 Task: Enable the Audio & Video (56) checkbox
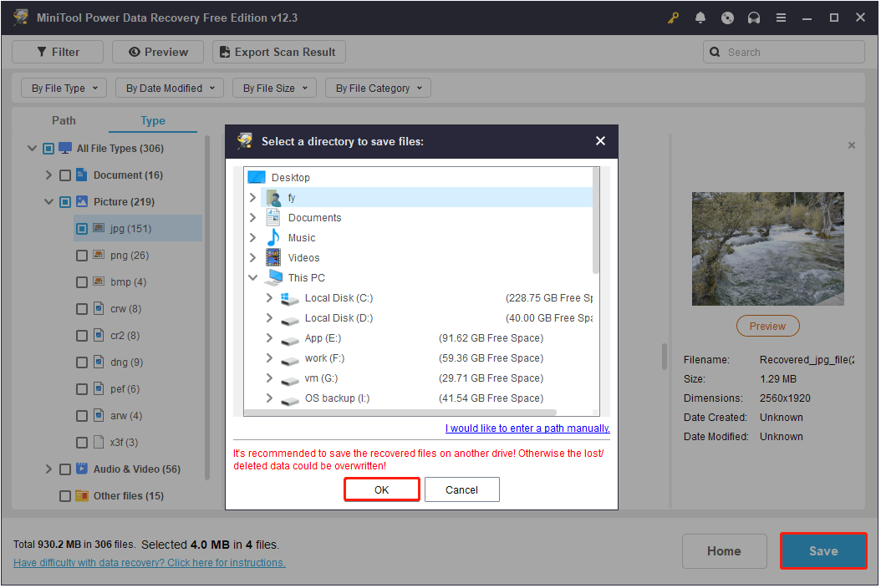(x=65, y=469)
